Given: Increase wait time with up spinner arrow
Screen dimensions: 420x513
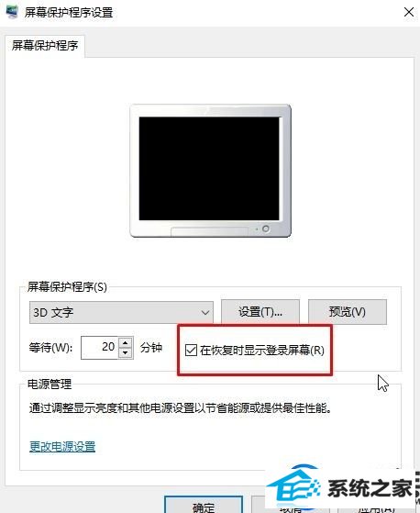Looking at the screenshot, I should click(x=126, y=342).
